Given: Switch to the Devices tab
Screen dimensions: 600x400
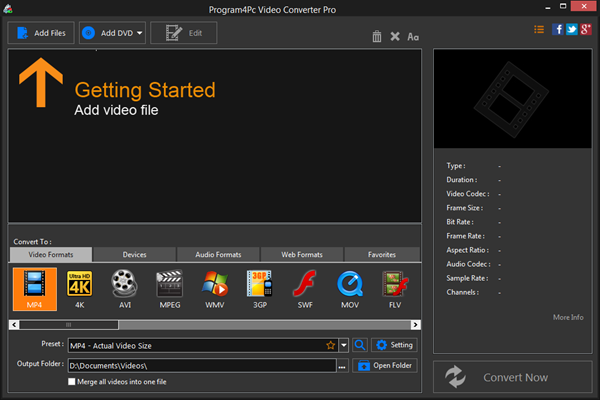Looking at the screenshot, I should pos(134,255).
